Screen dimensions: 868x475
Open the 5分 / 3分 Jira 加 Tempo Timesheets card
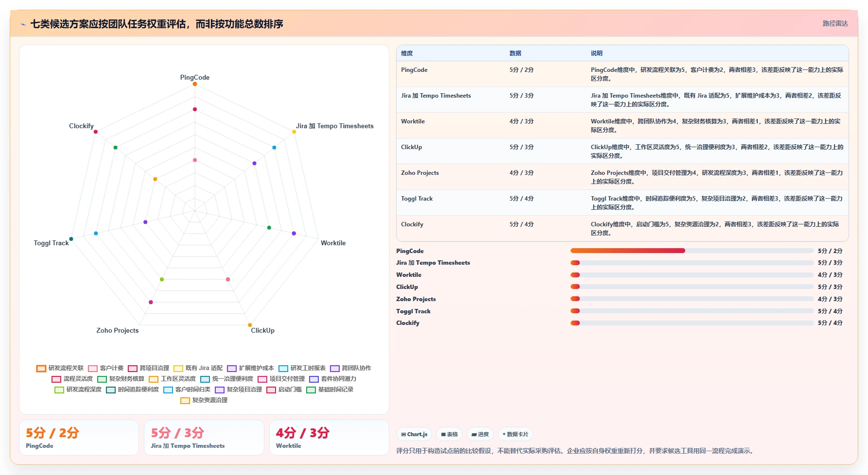point(204,438)
